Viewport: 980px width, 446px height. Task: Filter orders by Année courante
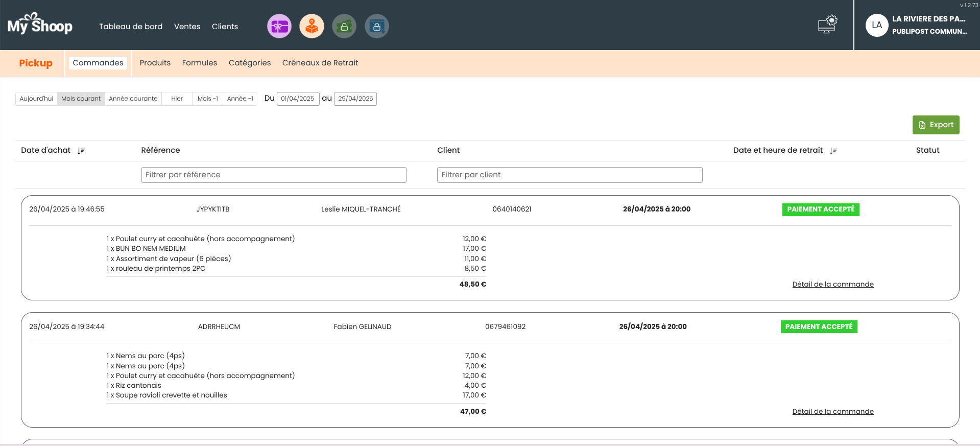click(133, 99)
